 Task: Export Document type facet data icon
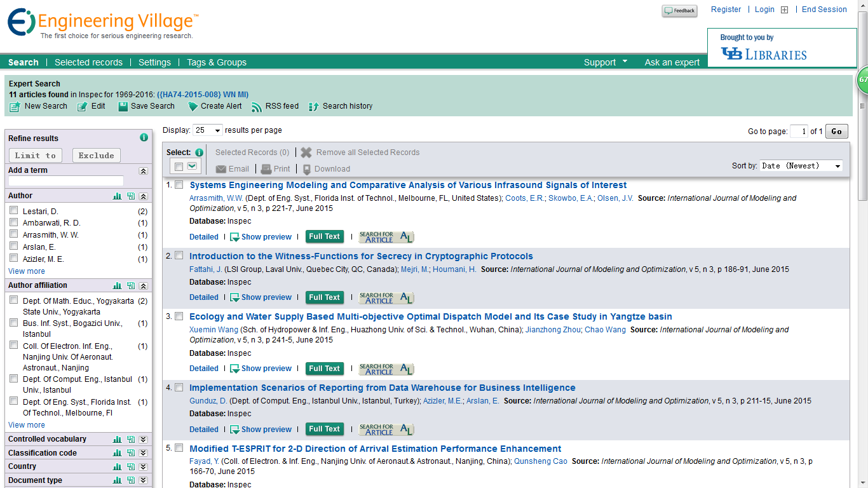point(131,480)
